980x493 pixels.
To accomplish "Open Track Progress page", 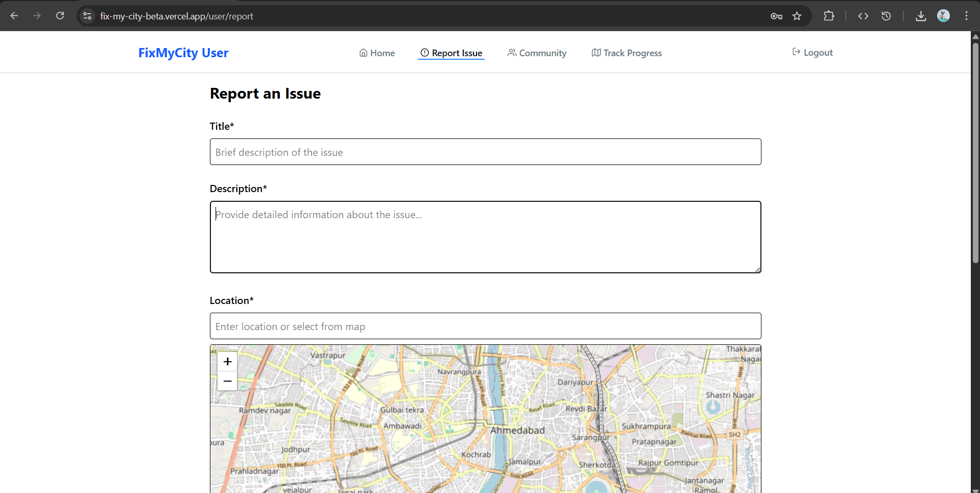I will pyautogui.click(x=627, y=53).
